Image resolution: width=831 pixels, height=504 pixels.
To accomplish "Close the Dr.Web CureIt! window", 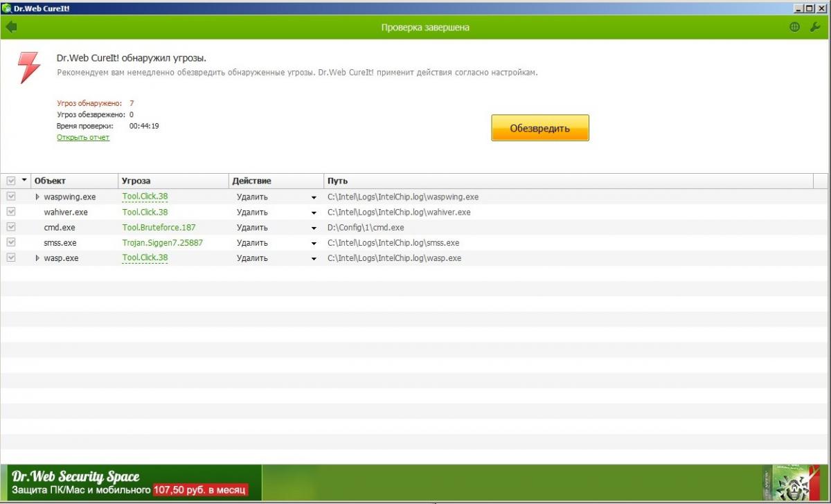I will pos(821,8).
